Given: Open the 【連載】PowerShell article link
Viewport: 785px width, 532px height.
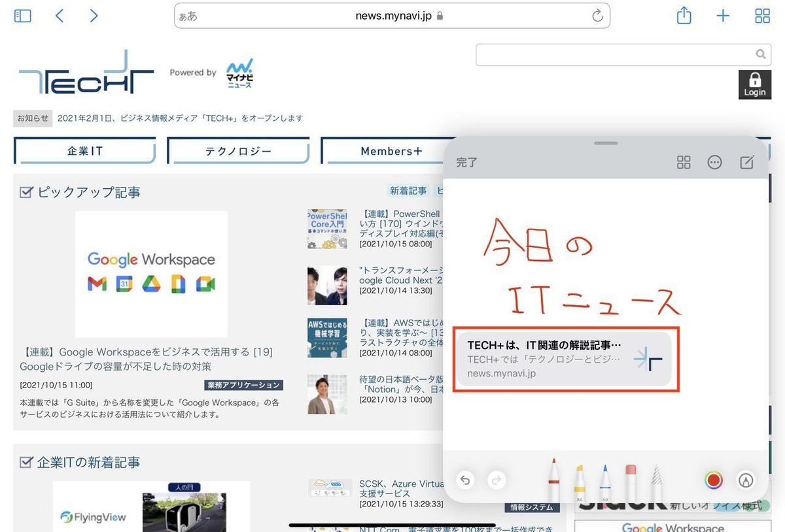Looking at the screenshot, I should (x=401, y=224).
